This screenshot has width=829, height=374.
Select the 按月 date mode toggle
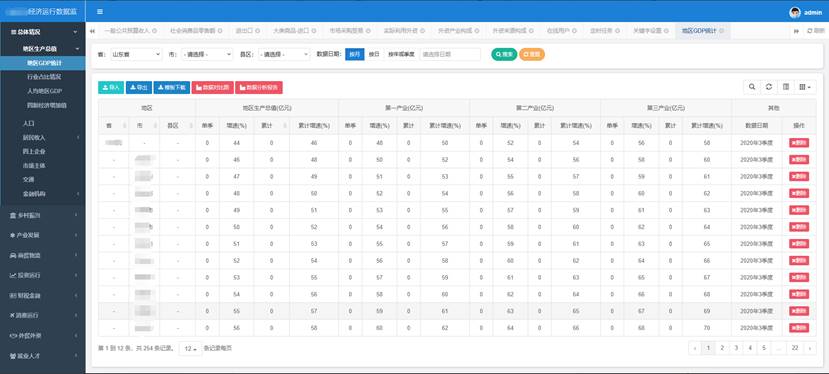pos(355,54)
